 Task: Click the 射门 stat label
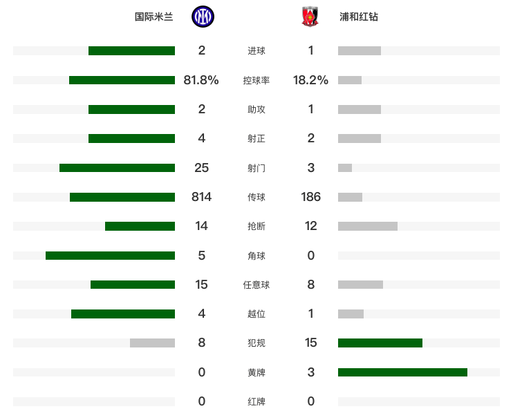pos(257,168)
